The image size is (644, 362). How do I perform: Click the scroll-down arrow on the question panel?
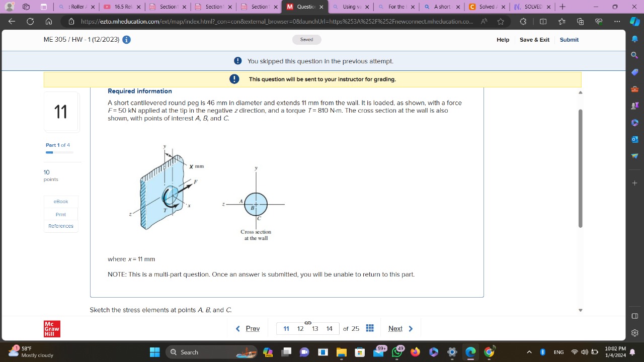(x=580, y=310)
